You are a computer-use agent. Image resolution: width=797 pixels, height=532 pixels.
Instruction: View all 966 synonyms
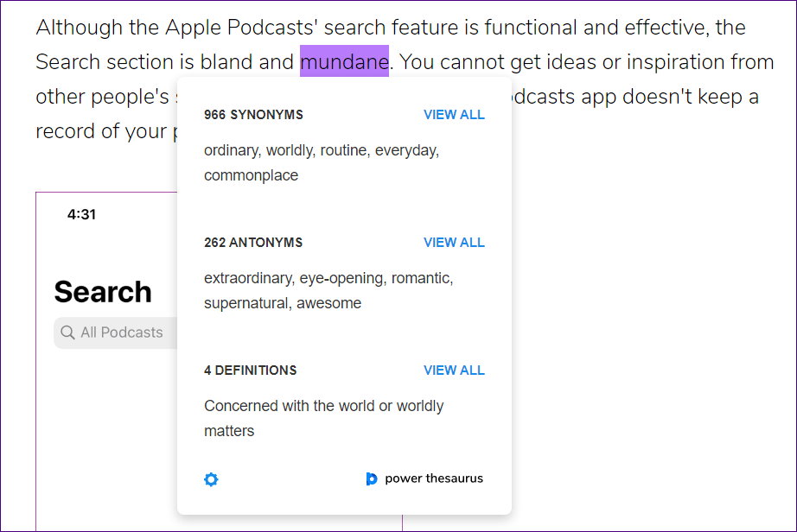point(454,115)
